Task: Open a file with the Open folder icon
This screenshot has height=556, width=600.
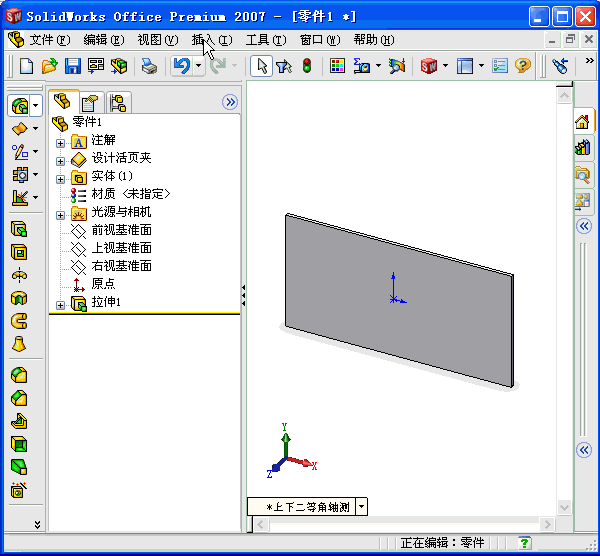Action: click(x=49, y=66)
